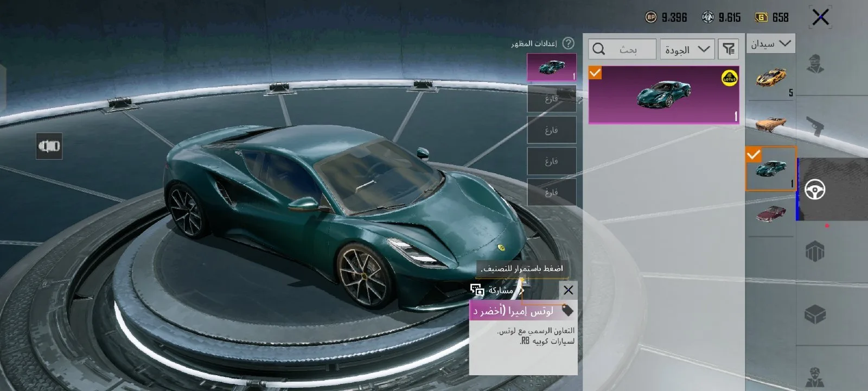Tap the إعدادات المظهر label
The height and width of the screenshot is (391, 868).
[534, 43]
